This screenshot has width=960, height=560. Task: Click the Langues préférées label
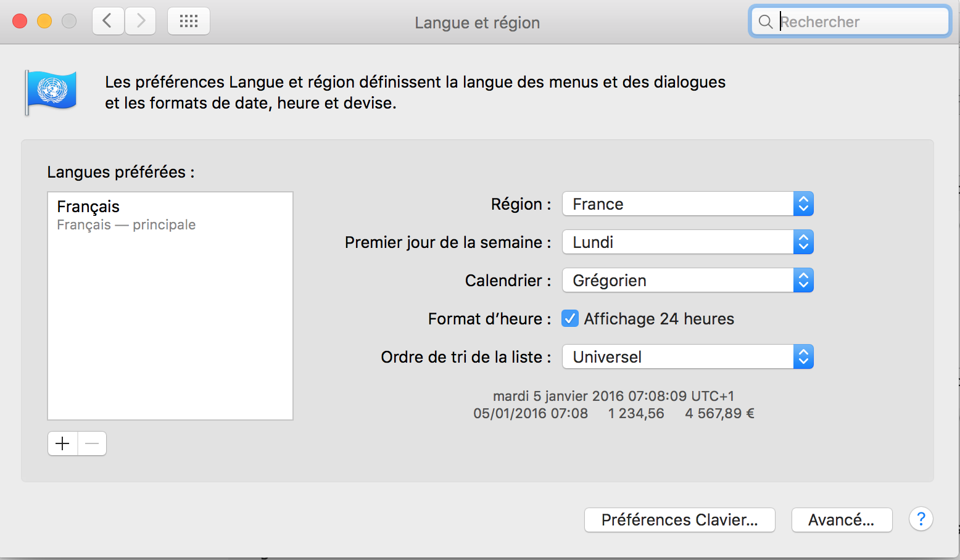pos(121,172)
